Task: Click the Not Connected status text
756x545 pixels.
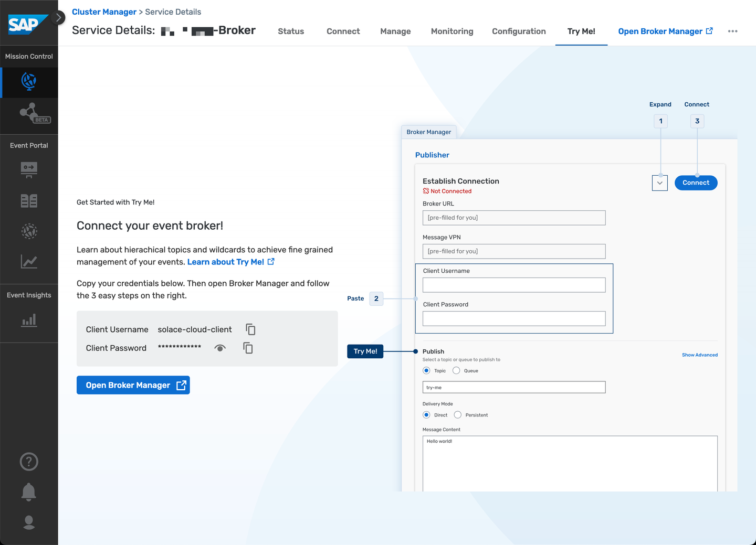Action: tap(451, 191)
